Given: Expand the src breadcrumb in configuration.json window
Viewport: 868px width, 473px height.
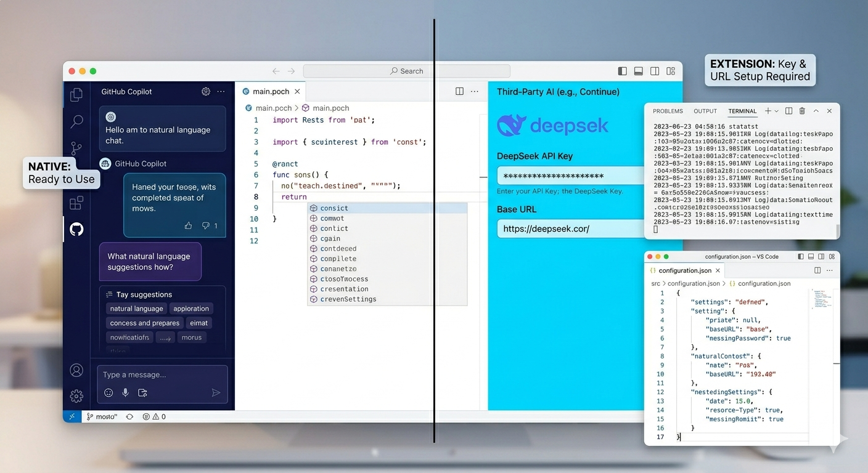Looking at the screenshot, I should tap(656, 283).
